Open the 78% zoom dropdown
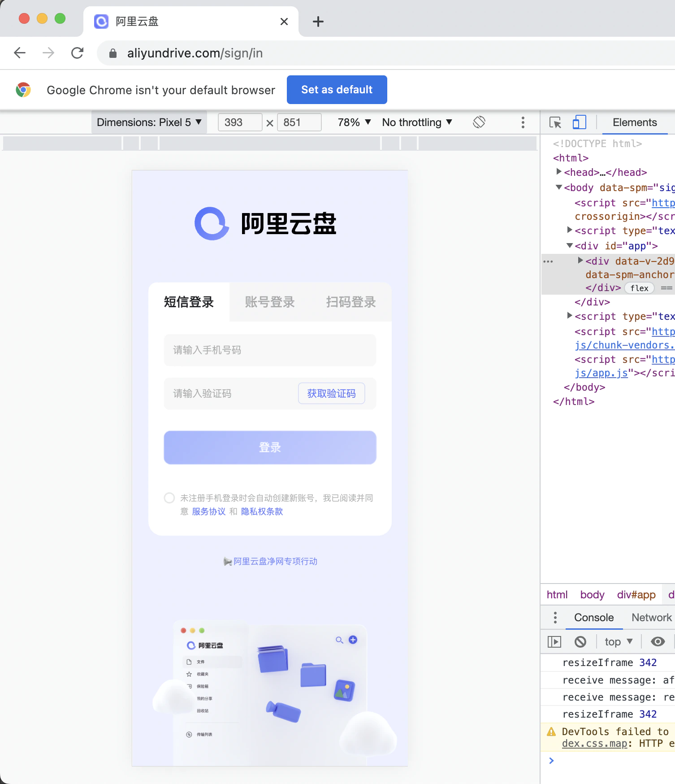The height and width of the screenshot is (784, 675). tap(355, 122)
